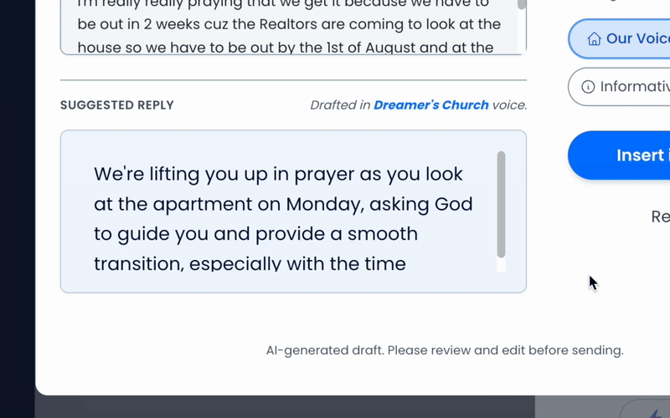Click inside the original message text box

293,27
